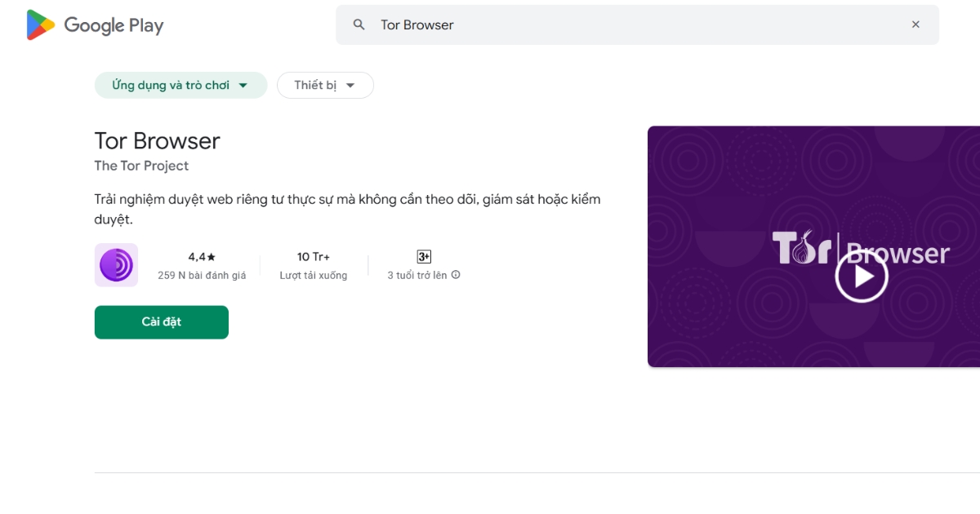This screenshot has height=514, width=980.
Task: Clear the search with the X icon
Action: coord(915,24)
